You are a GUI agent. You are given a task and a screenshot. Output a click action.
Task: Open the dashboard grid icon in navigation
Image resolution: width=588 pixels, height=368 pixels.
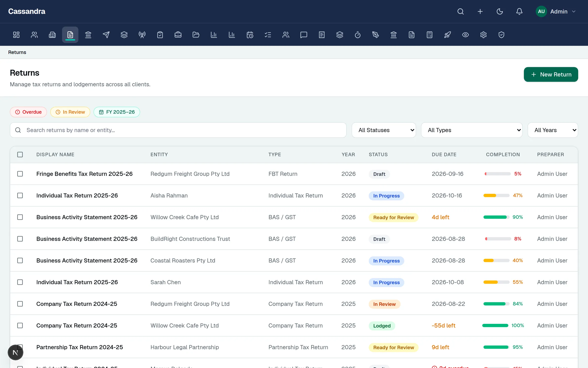(x=16, y=35)
